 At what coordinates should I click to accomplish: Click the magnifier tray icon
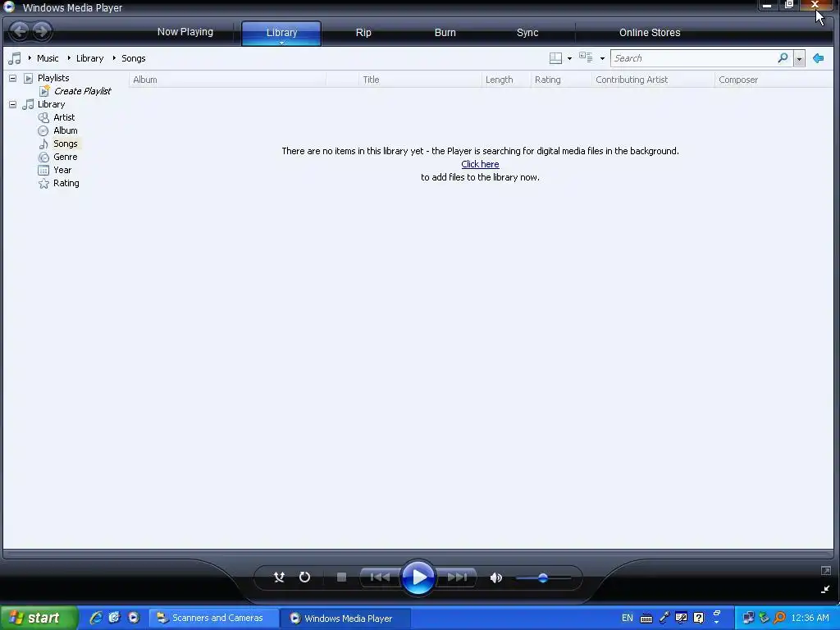pos(780,619)
